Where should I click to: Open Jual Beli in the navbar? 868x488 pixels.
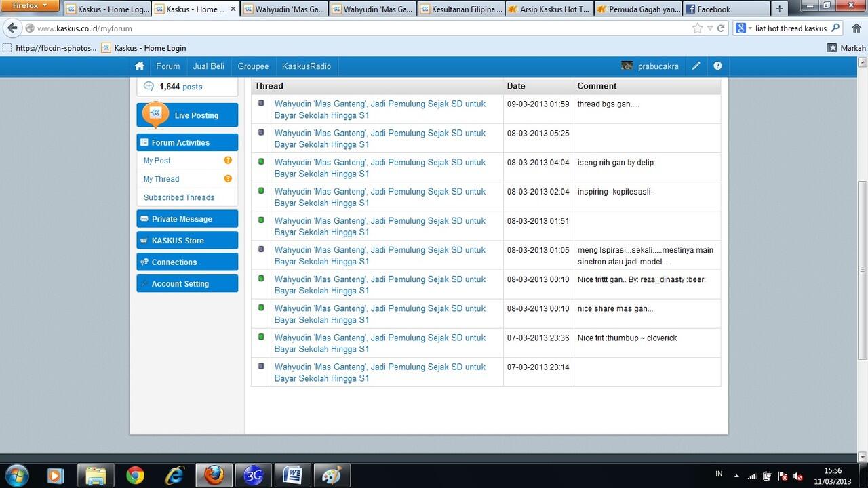209,66
